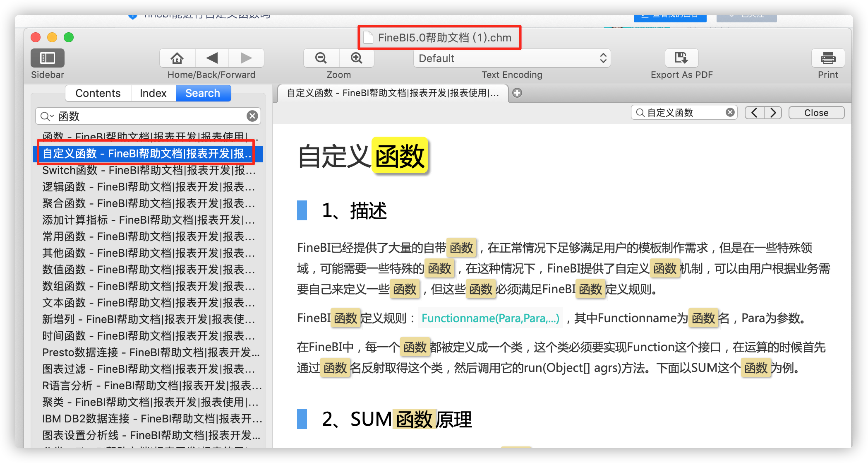Image resolution: width=868 pixels, height=463 pixels.
Task: Open the 图表设置分析线 search result
Action: click(148, 435)
